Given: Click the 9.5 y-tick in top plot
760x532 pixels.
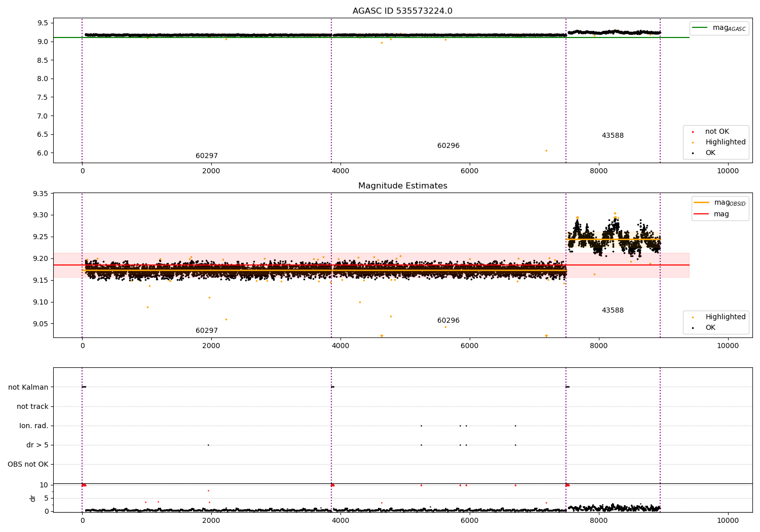Looking at the screenshot, I should click(x=43, y=23).
